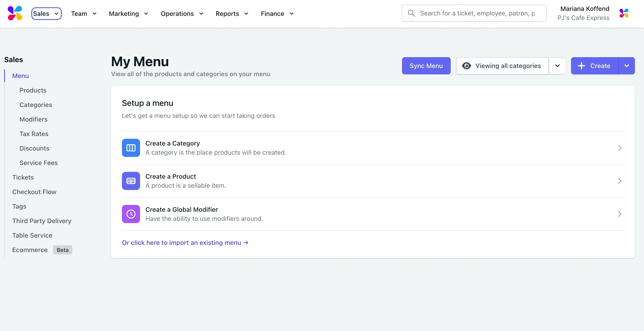Viewport: 644px width, 331px height.
Task: Focus the ticket and employee search field
Action: [474, 13]
